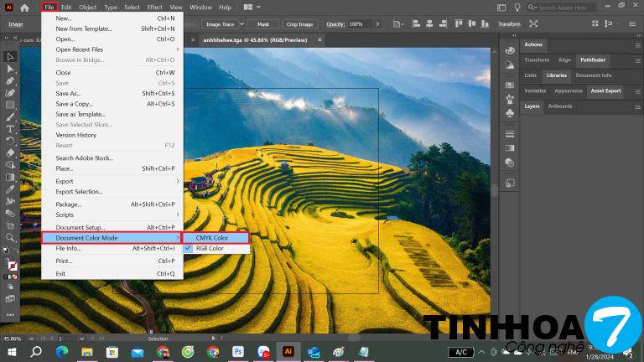Select the Pen tool
This screenshot has width=644, height=362.
(x=10, y=81)
